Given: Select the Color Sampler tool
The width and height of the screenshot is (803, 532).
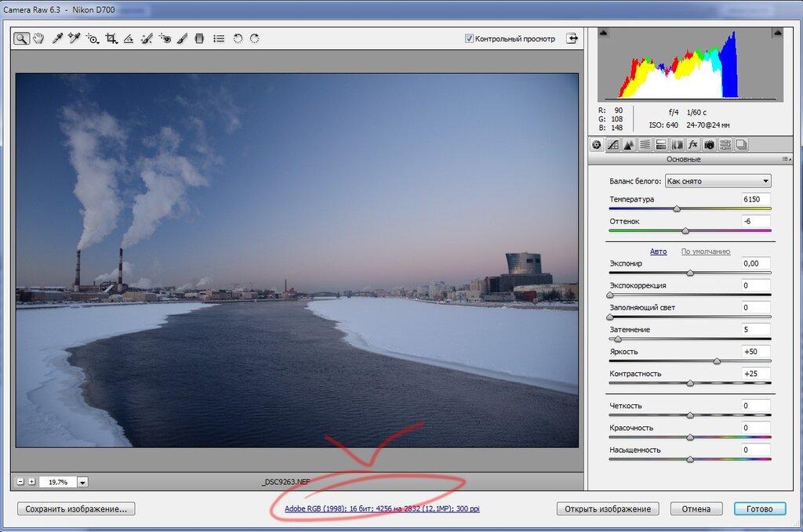Looking at the screenshot, I should coord(74,38).
